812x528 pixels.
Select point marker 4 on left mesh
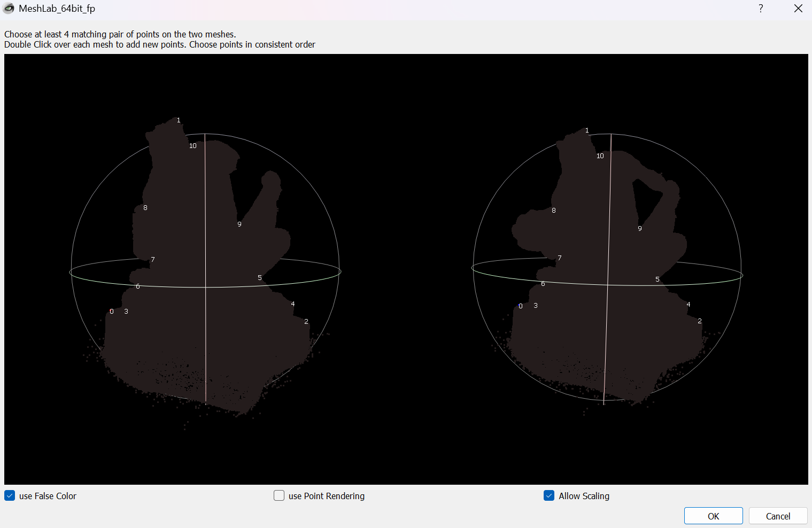pos(293,304)
